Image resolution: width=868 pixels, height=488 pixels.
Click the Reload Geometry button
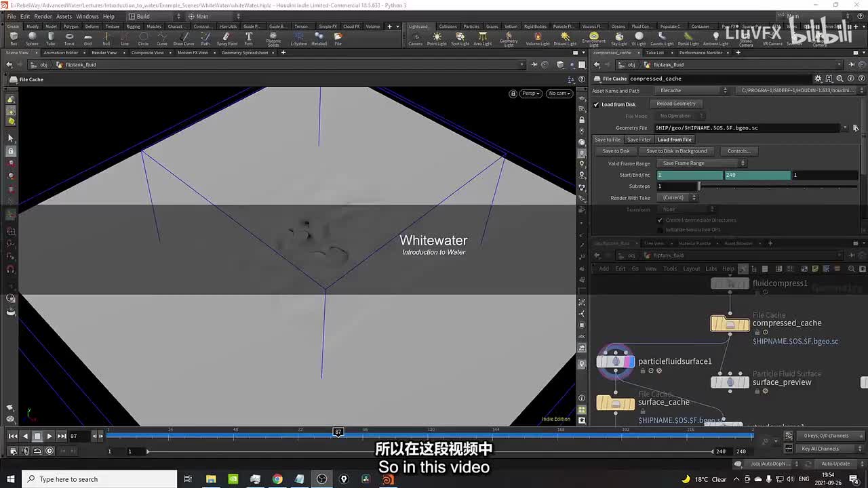676,104
